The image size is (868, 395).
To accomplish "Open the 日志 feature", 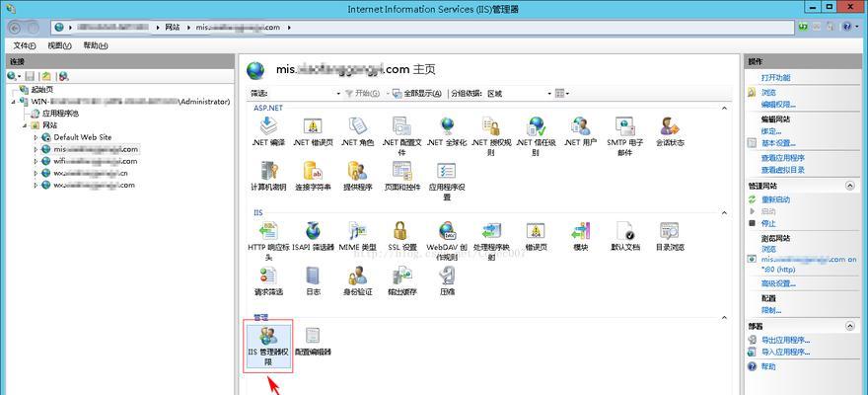I will 313,280.
